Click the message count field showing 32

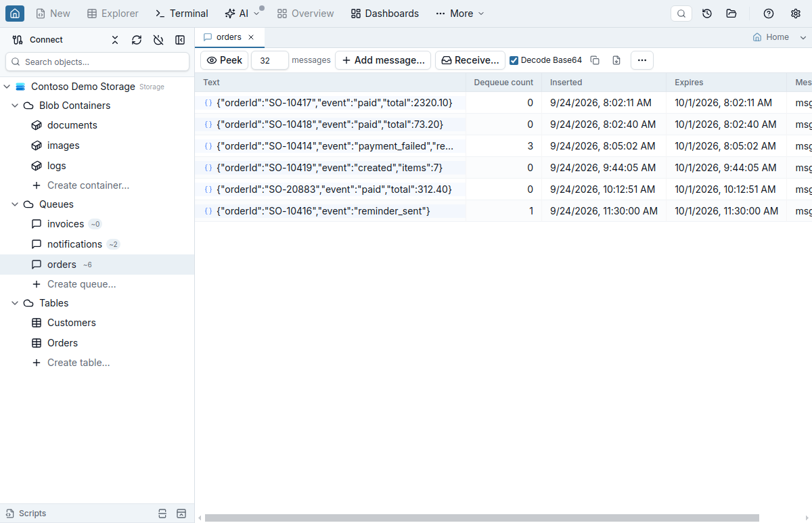[270, 60]
